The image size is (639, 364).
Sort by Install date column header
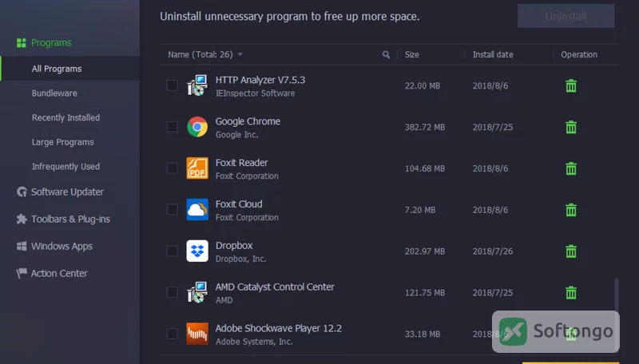click(493, 54)
